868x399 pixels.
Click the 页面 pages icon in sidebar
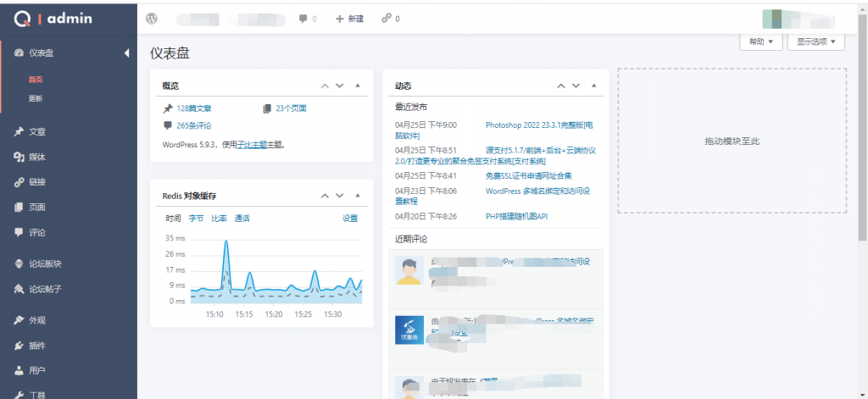pyautogui.click(x=19, y=208)
